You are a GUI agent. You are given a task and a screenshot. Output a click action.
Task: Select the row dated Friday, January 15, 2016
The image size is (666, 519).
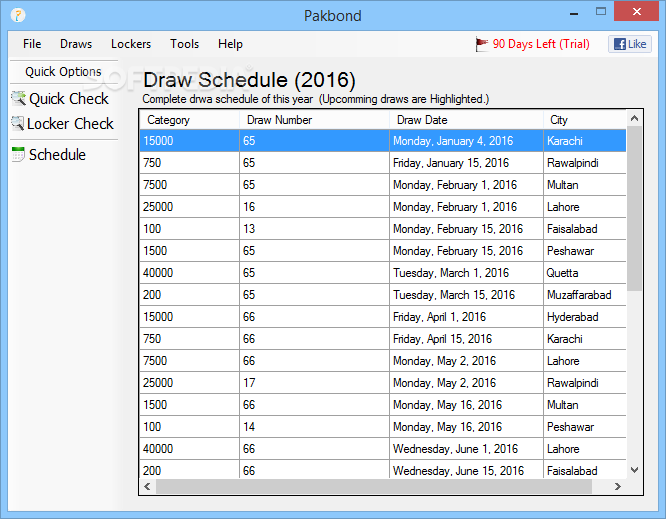tap(383, 163)
